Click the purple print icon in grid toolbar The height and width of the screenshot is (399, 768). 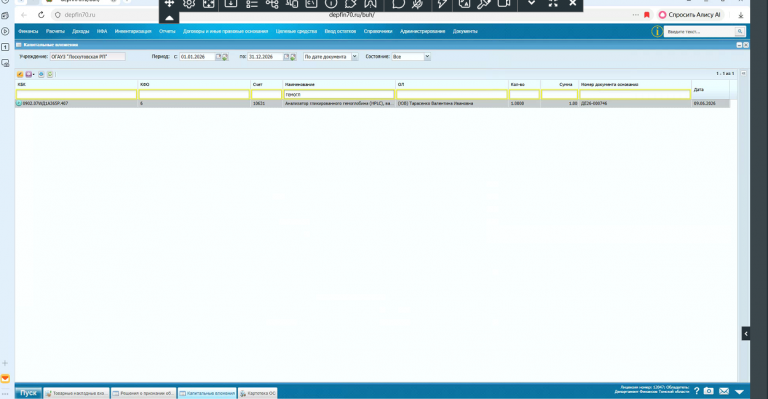click(28, 74)
